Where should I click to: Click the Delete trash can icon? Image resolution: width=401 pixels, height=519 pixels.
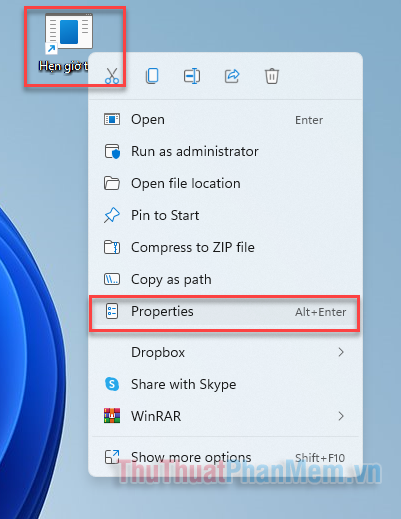pyautogui.click(x=272, y=76)
